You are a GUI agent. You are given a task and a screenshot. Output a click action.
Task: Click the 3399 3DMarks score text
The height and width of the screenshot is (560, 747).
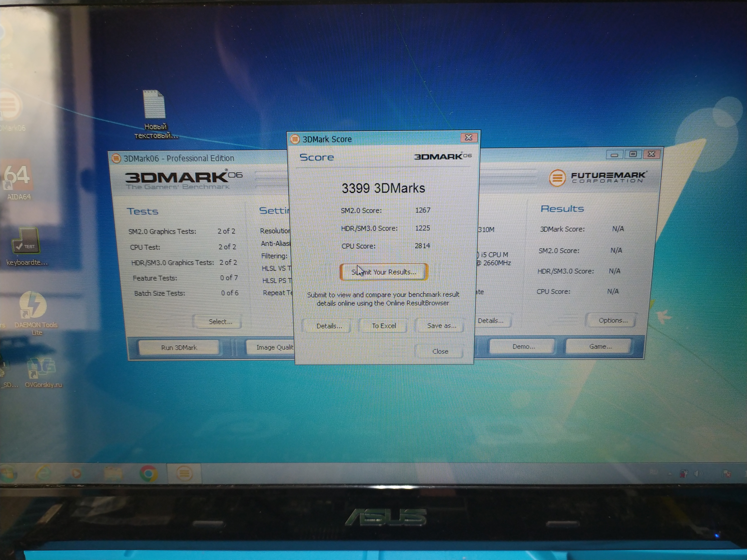click(383, 188)
